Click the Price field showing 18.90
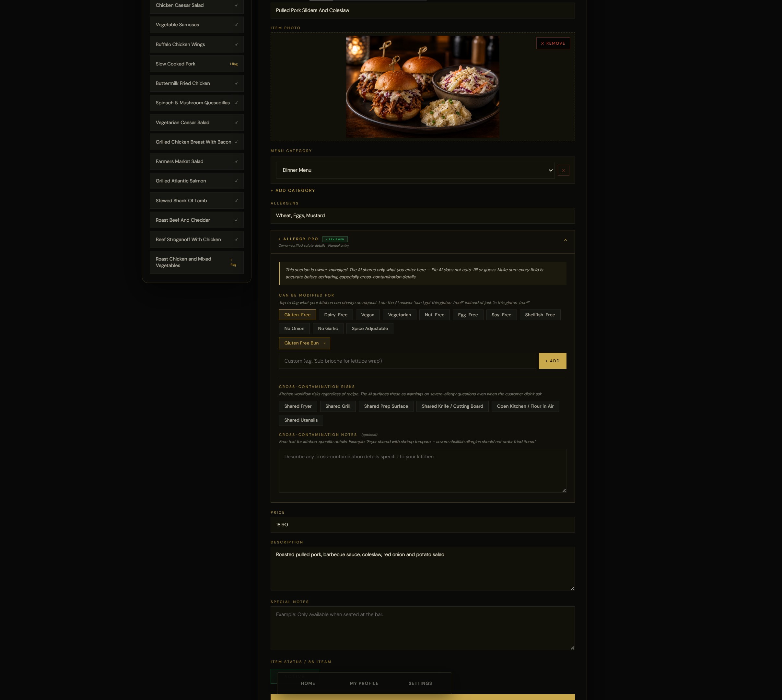Viewport: 782px width, 700px height. pos(422,525)
